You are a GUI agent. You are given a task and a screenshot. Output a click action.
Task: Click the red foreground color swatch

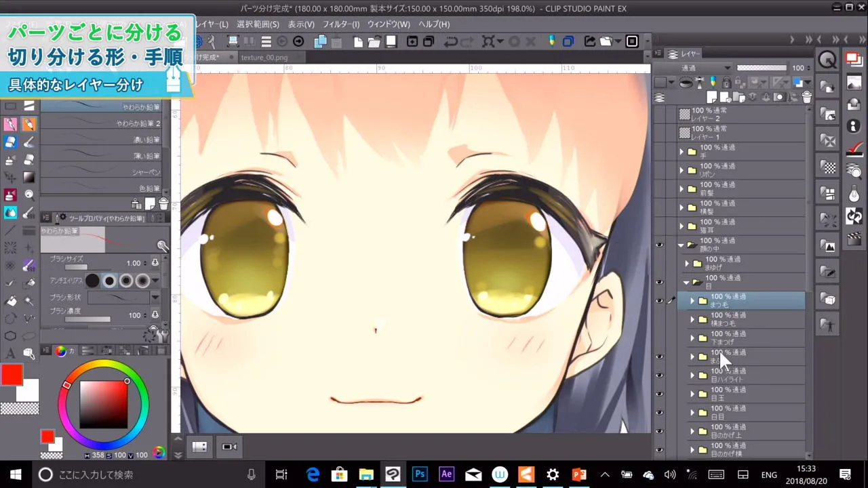click(x=12, y=375)
